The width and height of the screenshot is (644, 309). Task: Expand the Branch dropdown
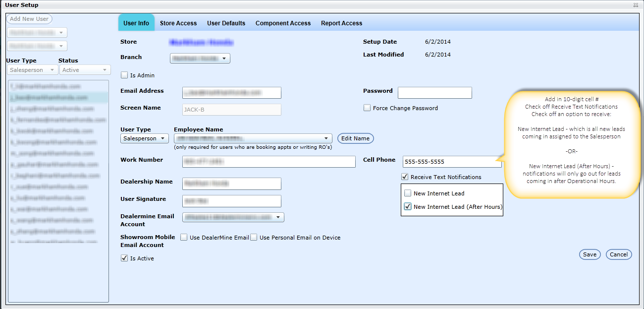200,59
